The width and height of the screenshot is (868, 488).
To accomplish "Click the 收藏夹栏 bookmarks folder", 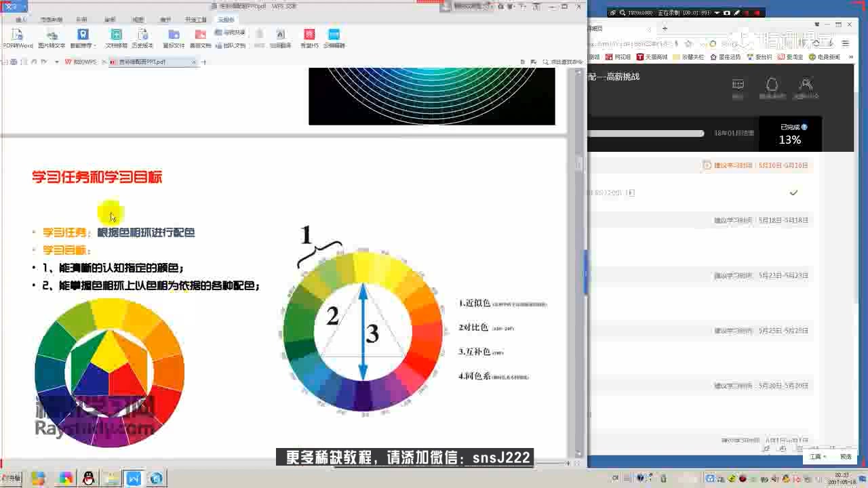I will (x=688, y=57).
